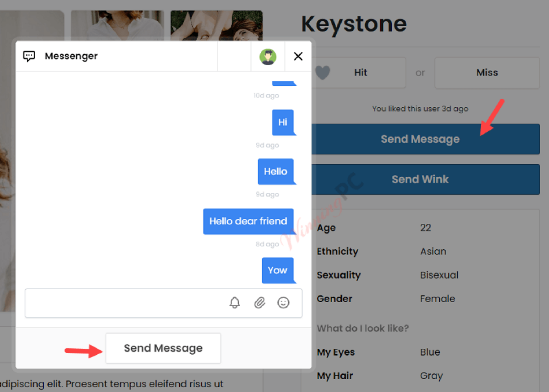Open the green user avatar in Messenger header
549x392 pixels.
(268, 57)
